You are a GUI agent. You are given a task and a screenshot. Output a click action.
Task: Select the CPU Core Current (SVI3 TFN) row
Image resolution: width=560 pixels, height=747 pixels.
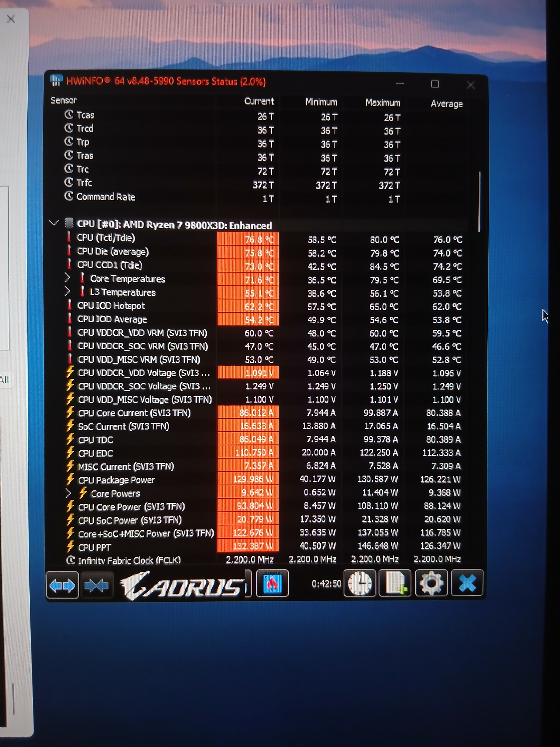(x=264, y=413)
